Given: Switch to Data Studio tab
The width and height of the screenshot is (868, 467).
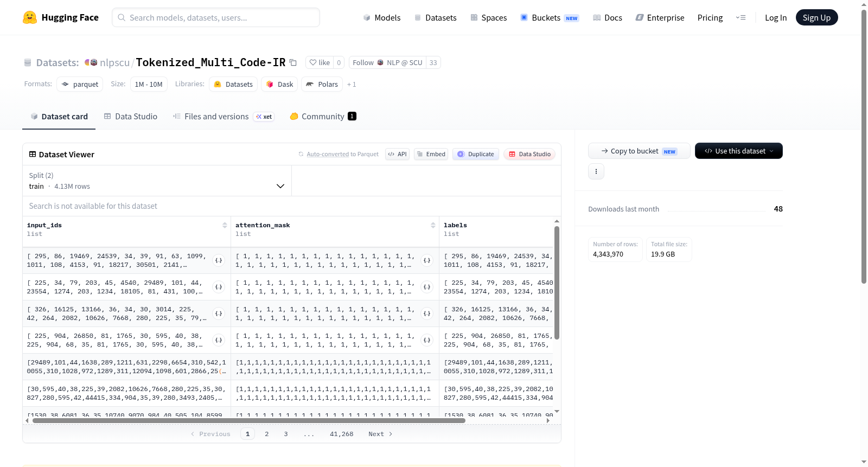Looking at the screenshot, I should coord(131,116).
